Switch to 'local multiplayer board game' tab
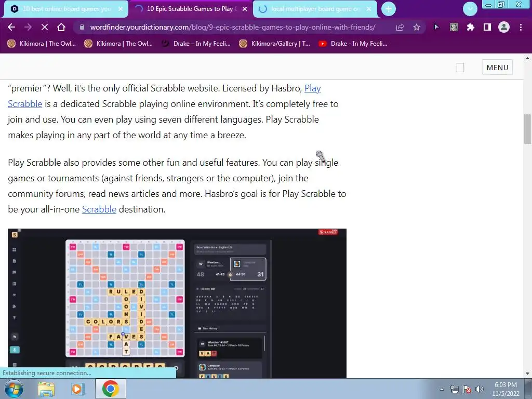532x399 pixels. 314,9
